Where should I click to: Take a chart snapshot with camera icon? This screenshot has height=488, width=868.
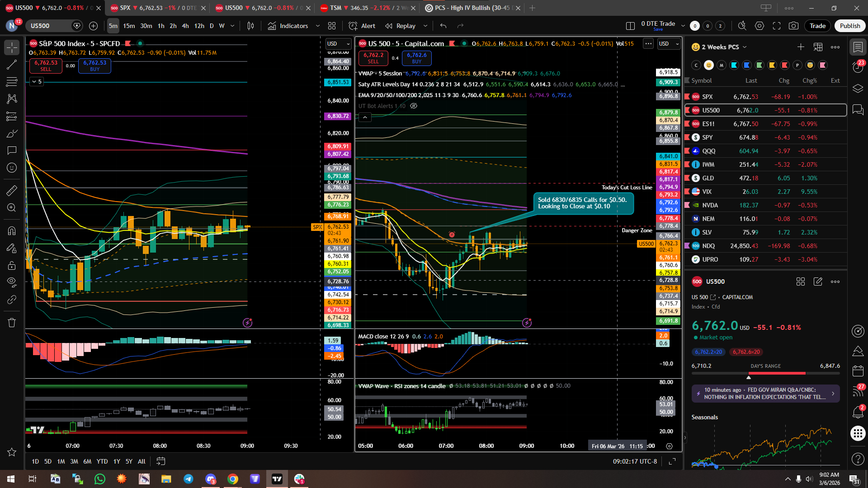[793, 26]
